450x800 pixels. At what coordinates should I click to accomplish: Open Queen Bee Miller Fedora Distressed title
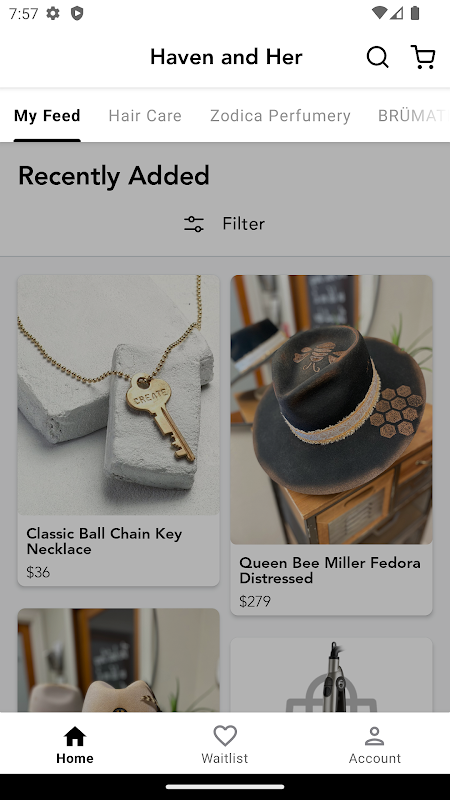330,570
